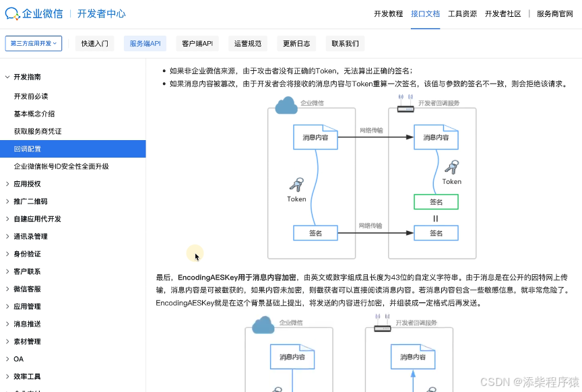This screenshot has height=392, width=582.
Task: Expand the 消息推送 section
Action: coord(7,324)
